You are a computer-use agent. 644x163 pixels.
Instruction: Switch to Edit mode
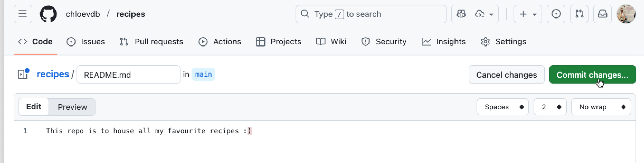point(34,107)
